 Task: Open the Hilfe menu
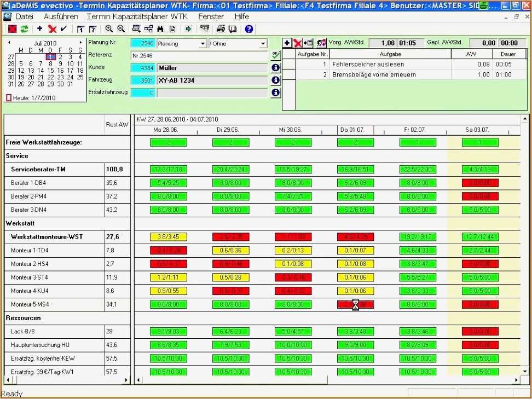point(242,16)
